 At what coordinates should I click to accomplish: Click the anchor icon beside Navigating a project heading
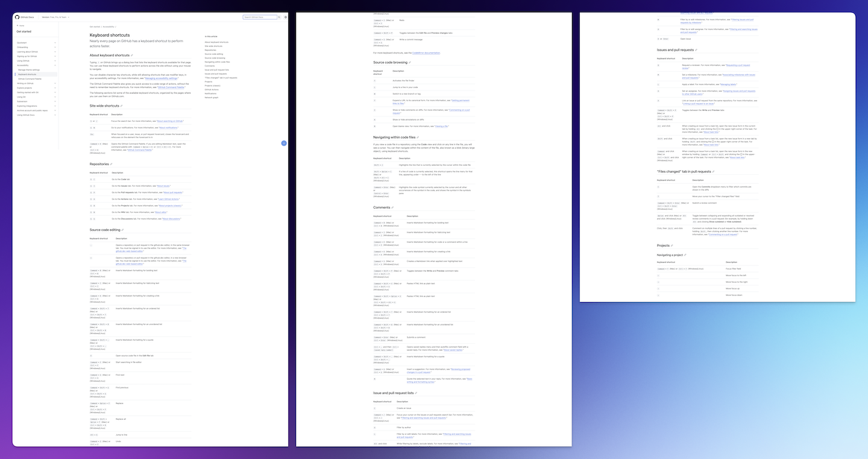pyautogui.click(x=685, y=255)
